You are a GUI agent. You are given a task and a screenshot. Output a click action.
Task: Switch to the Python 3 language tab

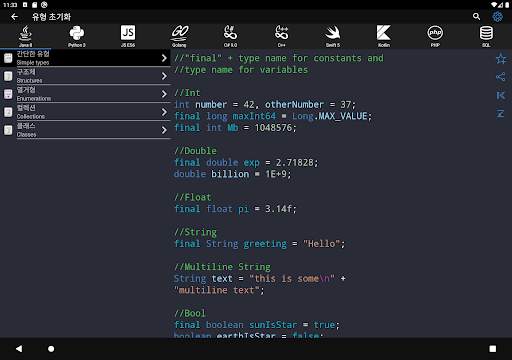pos(77,36)
